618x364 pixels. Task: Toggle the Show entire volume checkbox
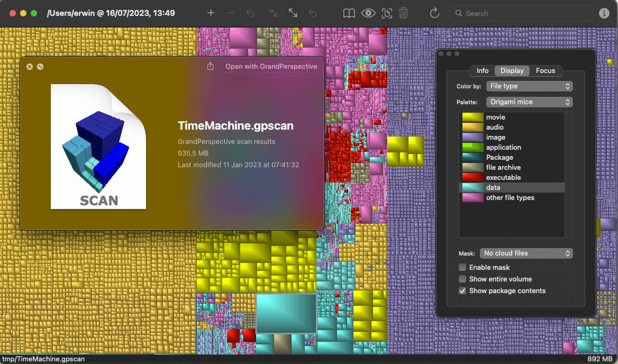tap(462, 279)
